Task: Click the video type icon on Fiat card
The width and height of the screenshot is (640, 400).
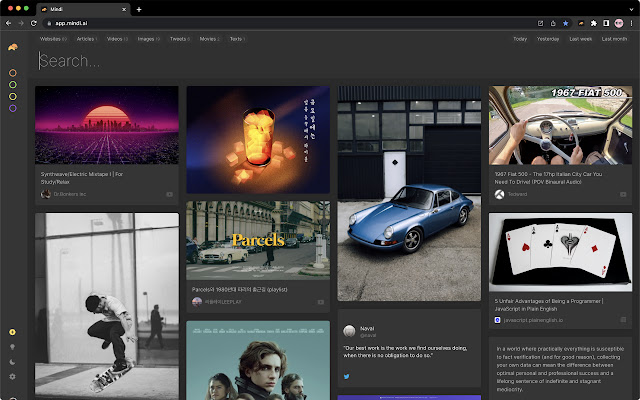Action: pyautogui.click(x=623, y=194)
